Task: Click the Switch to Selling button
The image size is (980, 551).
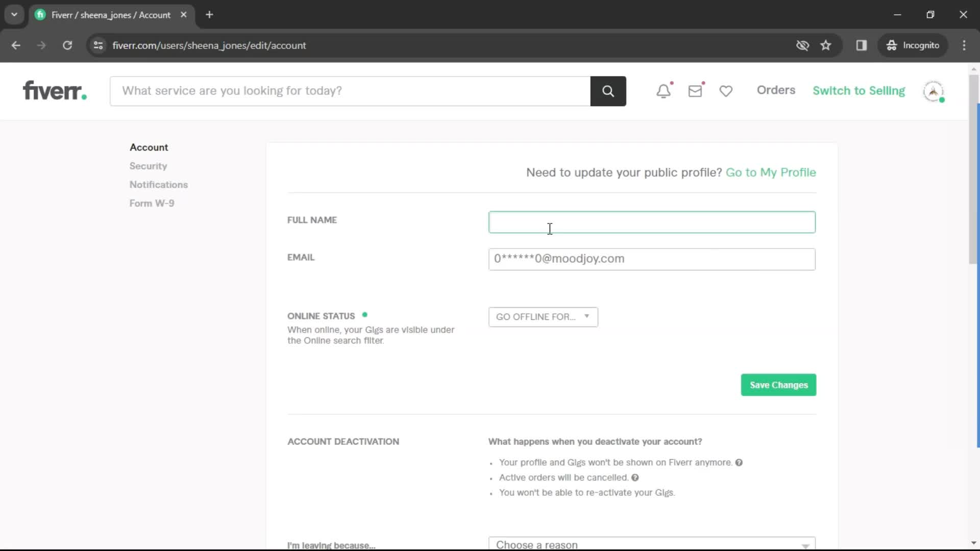Action: [x=858, y=90]
